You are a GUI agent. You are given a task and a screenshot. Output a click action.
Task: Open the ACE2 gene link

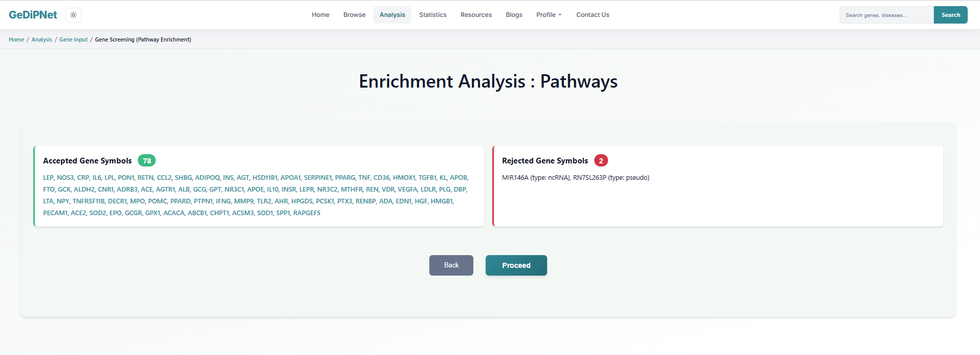78,213
